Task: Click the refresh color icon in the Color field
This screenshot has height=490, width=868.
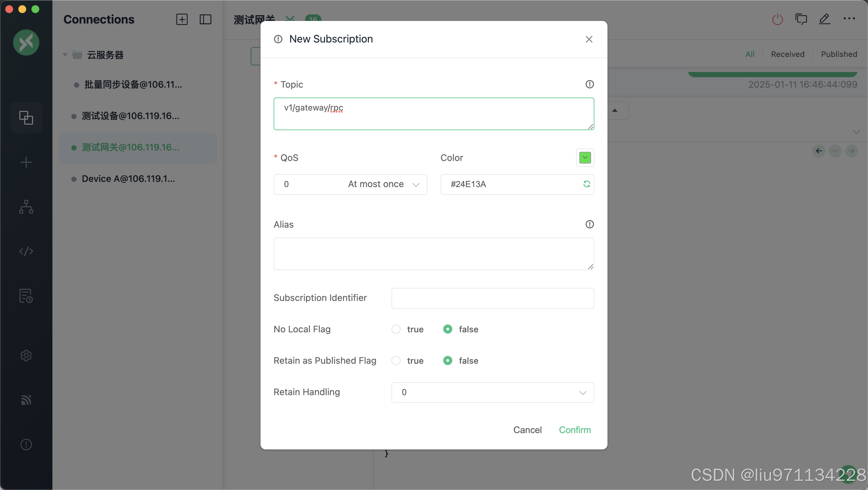Action: [x=586, y=184]
